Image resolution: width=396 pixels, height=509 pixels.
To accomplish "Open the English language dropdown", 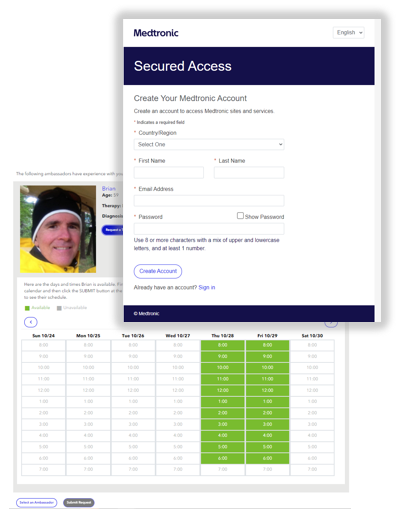I will 349,33.
